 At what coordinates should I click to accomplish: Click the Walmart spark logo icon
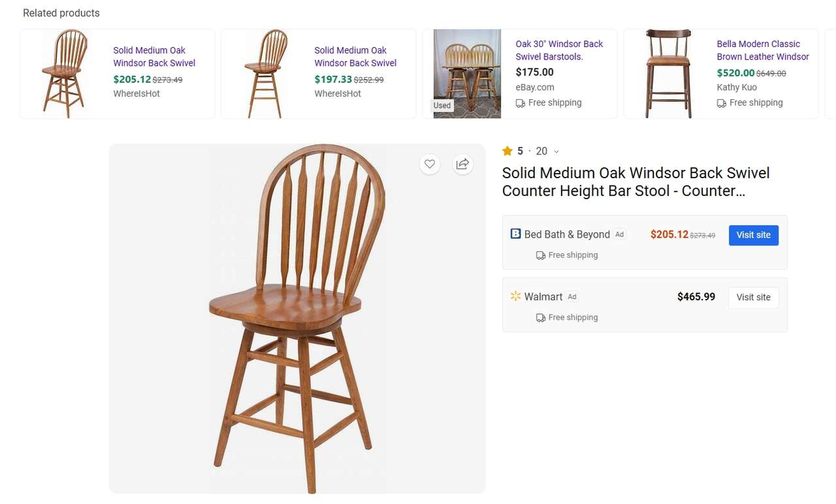(515, 296)
